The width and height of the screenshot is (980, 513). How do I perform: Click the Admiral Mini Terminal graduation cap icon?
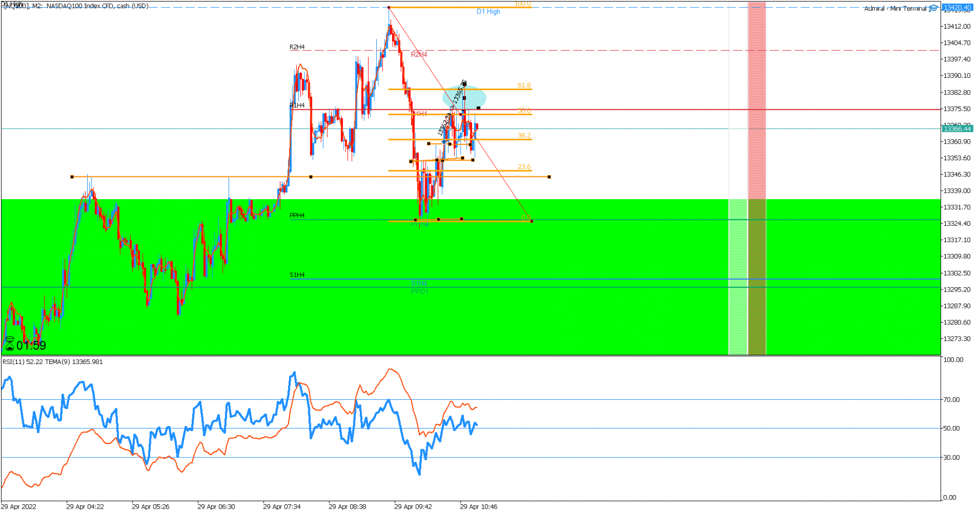933,8
